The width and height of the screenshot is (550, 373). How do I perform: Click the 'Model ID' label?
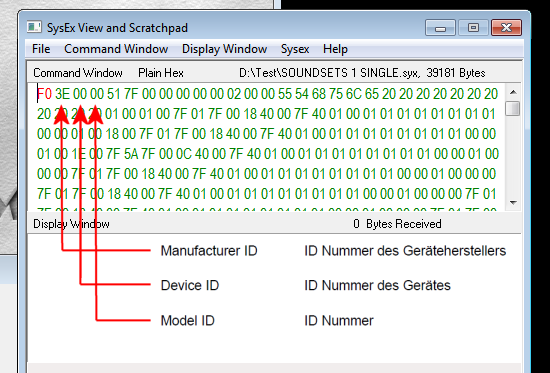[188, 321]
